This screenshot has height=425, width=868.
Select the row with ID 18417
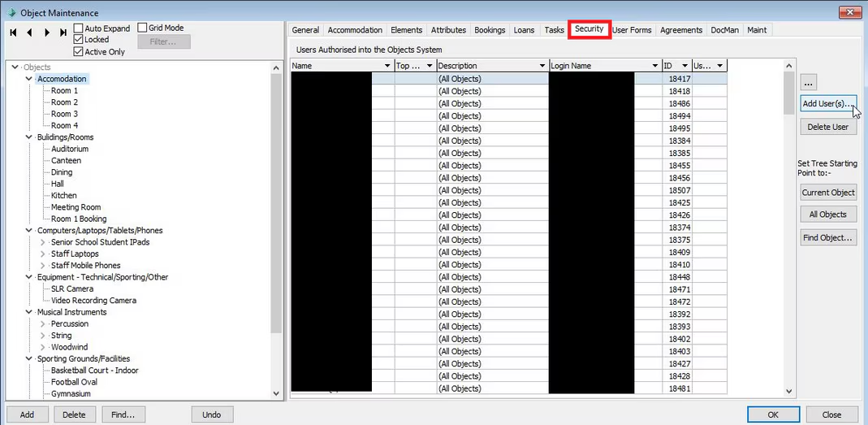509,79
